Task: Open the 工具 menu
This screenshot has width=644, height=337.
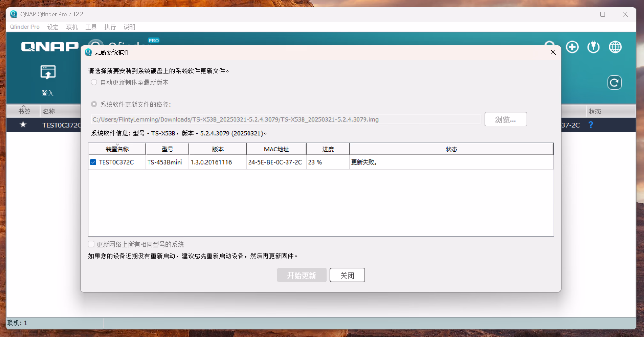Action: point(91,27)
